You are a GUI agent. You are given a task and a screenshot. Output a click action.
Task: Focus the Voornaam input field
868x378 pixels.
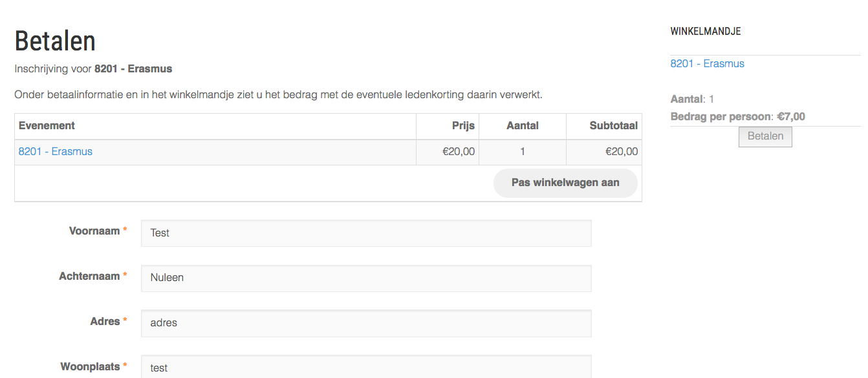tap(366, 233)
